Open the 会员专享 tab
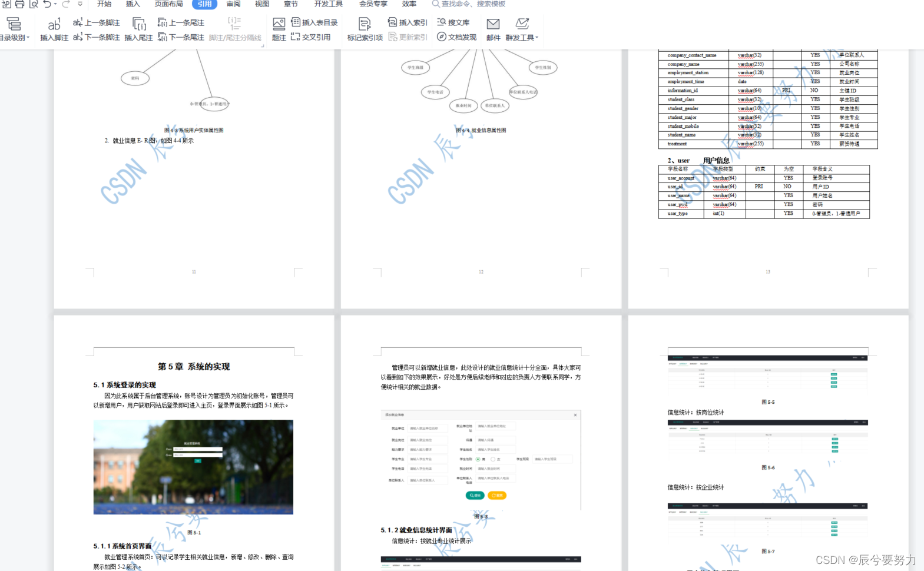 pos(373,4)
